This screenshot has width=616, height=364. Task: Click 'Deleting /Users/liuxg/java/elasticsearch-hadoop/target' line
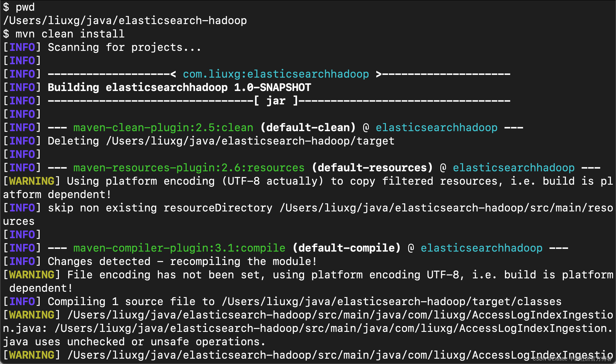tap(221, 141)
